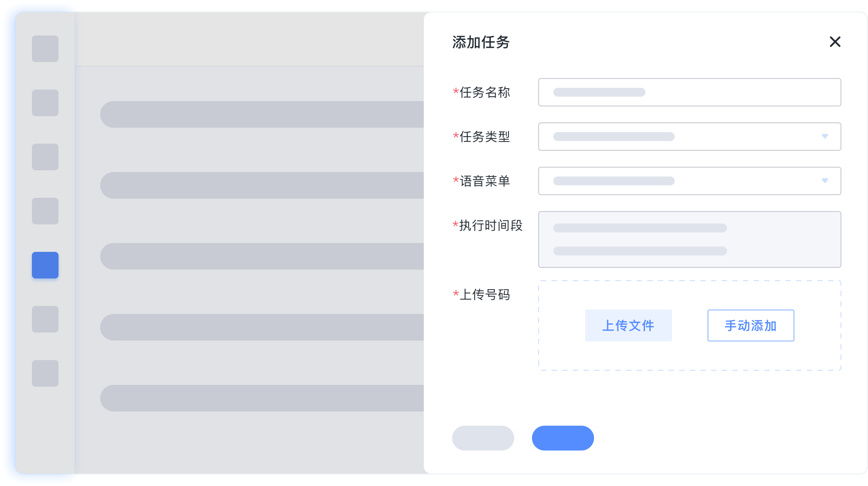Close the 添加任务 dialog
This screenshot has width=868, height=486.
[835, 42]
